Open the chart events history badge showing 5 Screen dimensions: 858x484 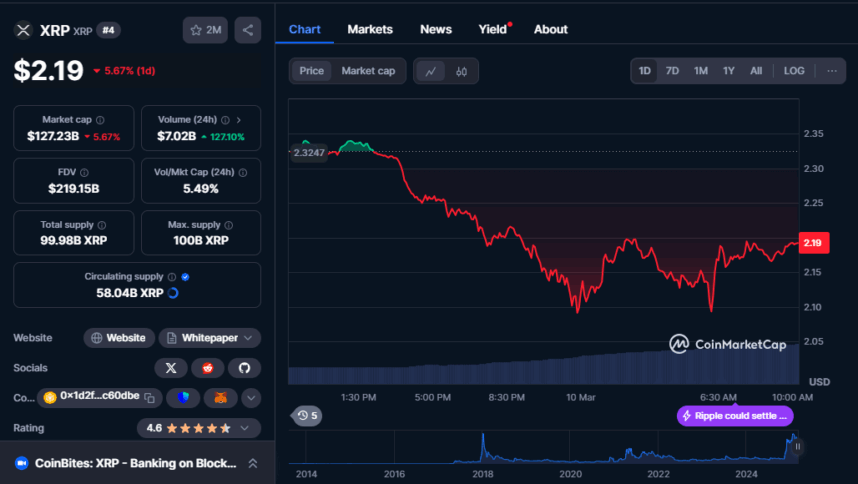(x=308, y=416)
